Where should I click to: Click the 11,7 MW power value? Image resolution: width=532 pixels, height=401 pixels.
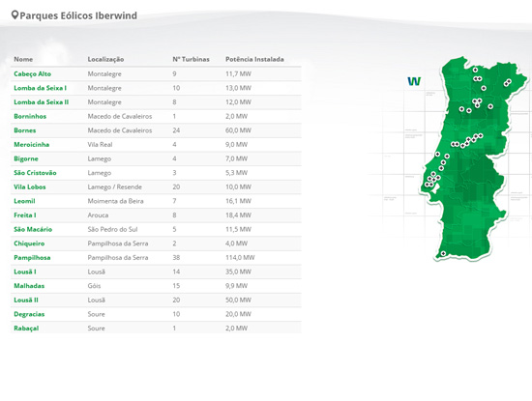(238, 73)
